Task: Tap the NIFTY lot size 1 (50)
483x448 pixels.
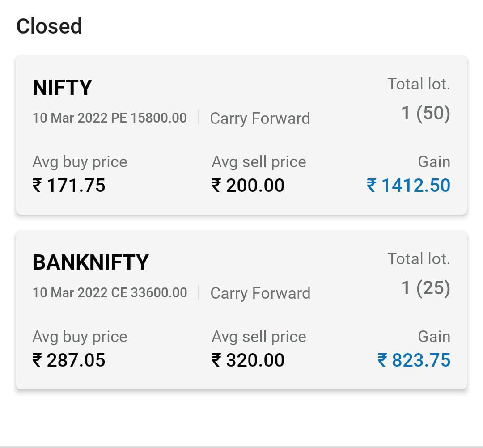Action: pos(425,113)
